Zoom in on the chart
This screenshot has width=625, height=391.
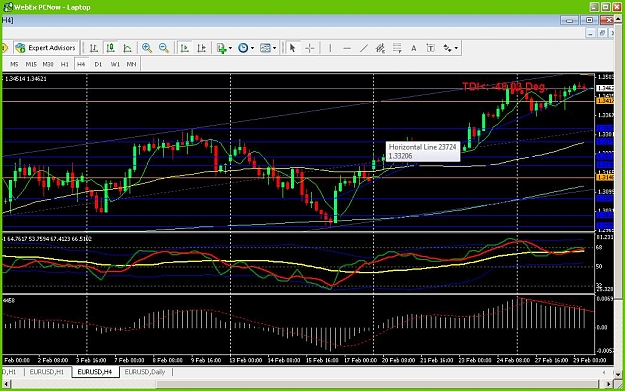coord(147,48)
